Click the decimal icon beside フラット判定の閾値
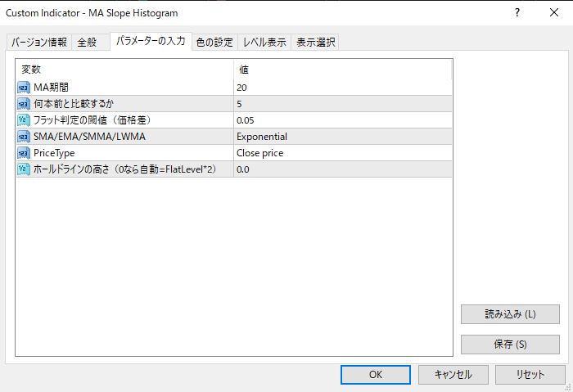 pos(23,120)
